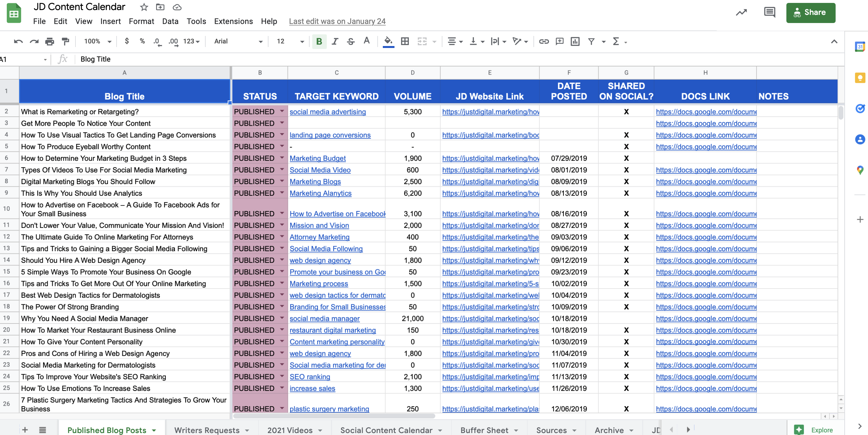Open the Marketing Budget keyword link
The width and height of the screenshot is (868, 435).
317,158
